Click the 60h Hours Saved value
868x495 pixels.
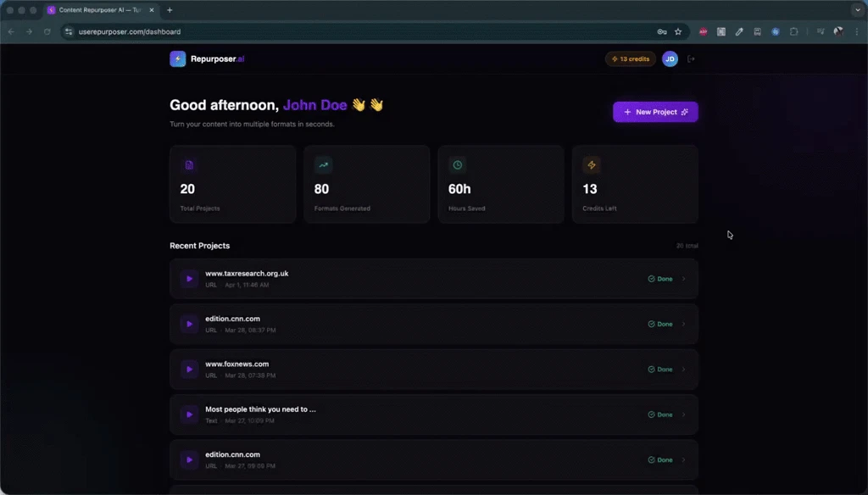click(459, 189)
